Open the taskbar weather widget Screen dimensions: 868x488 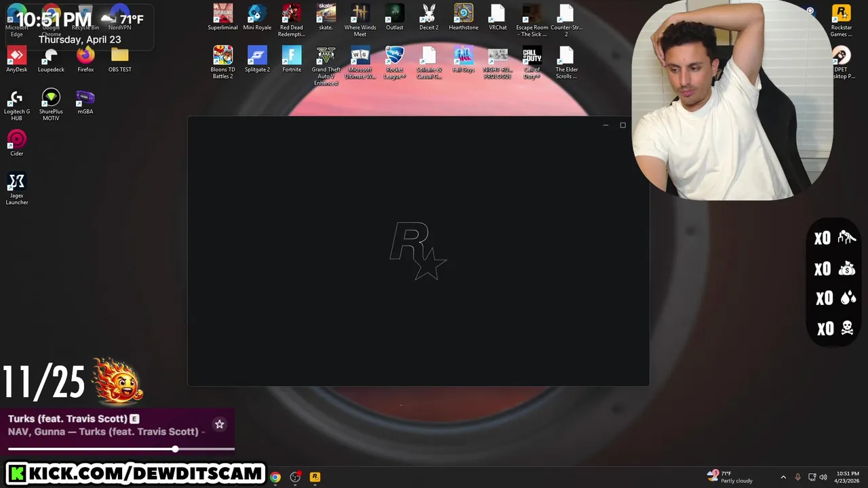point(730,477)
